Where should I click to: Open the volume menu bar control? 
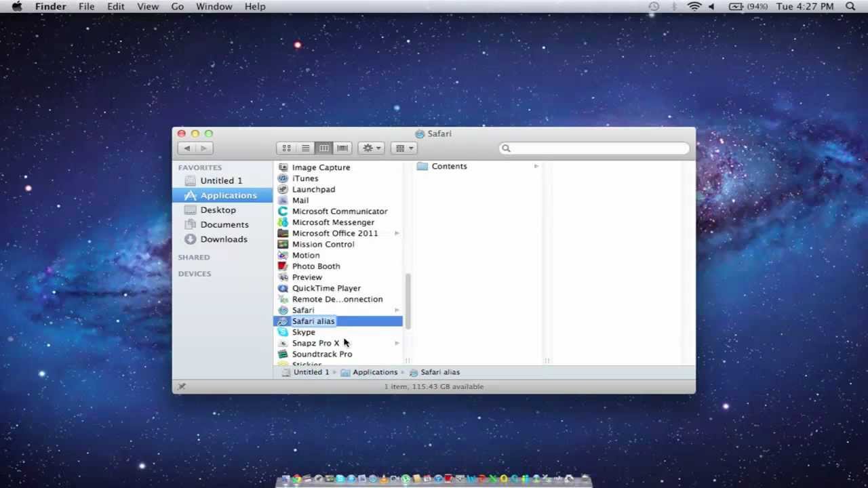(x=711, y=7)
